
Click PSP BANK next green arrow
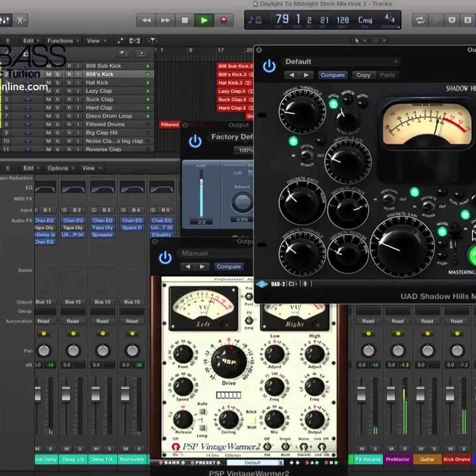click(x=183, y=463)
